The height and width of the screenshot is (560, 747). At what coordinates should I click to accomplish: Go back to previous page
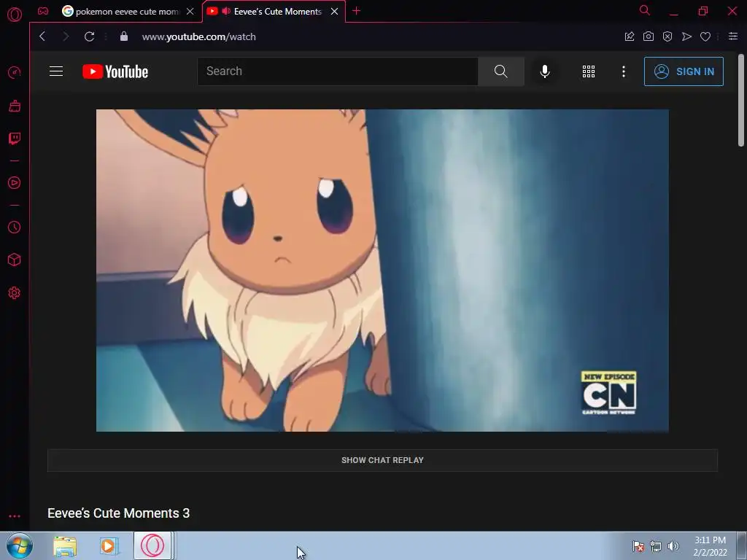click(x=42, y=36)
